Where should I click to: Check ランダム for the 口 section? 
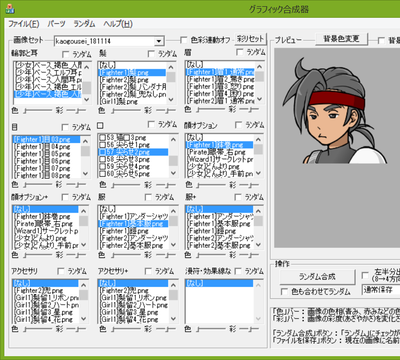151,124
